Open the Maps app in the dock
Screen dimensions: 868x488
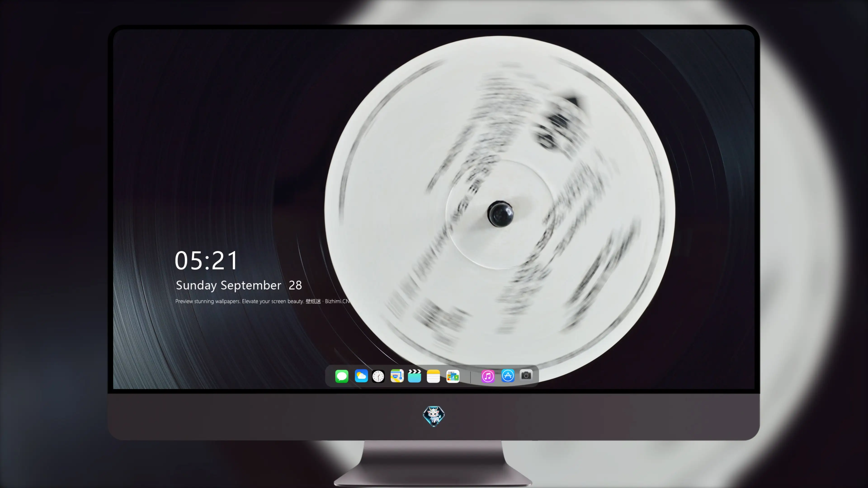click(397, 376)
